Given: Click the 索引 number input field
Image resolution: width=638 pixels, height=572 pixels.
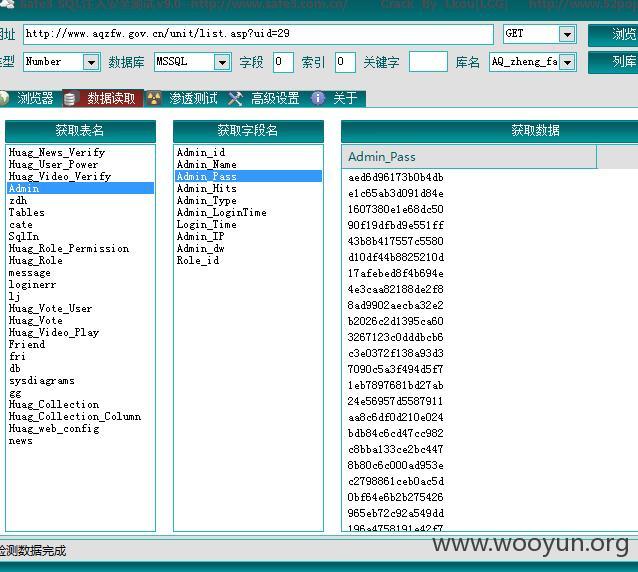Looking at the screenshot, I should [x=345, y=62].
